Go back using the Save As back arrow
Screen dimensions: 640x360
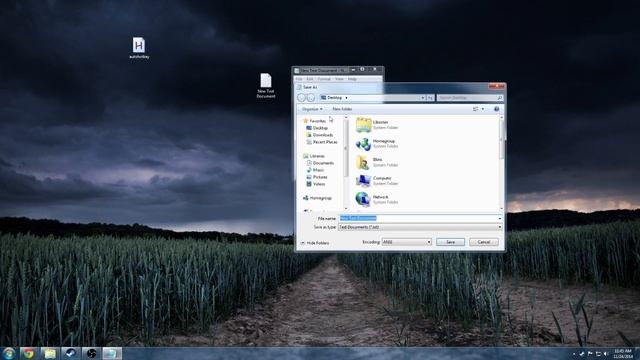coord(302,98)
